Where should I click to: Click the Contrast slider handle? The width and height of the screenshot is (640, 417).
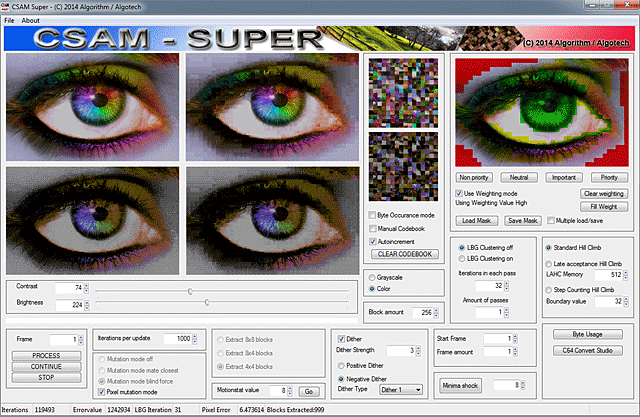[x=190, y=291]
